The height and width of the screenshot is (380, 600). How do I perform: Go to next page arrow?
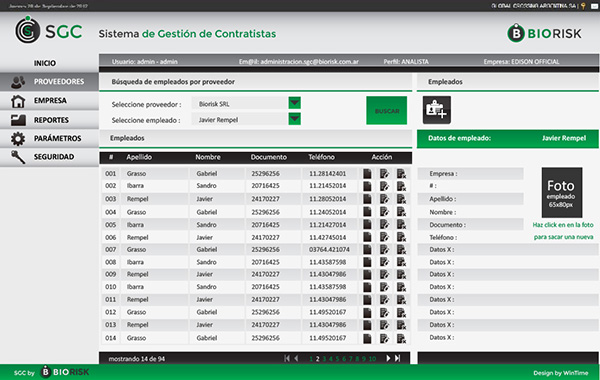pyautogui.click(x=388, y=358)
